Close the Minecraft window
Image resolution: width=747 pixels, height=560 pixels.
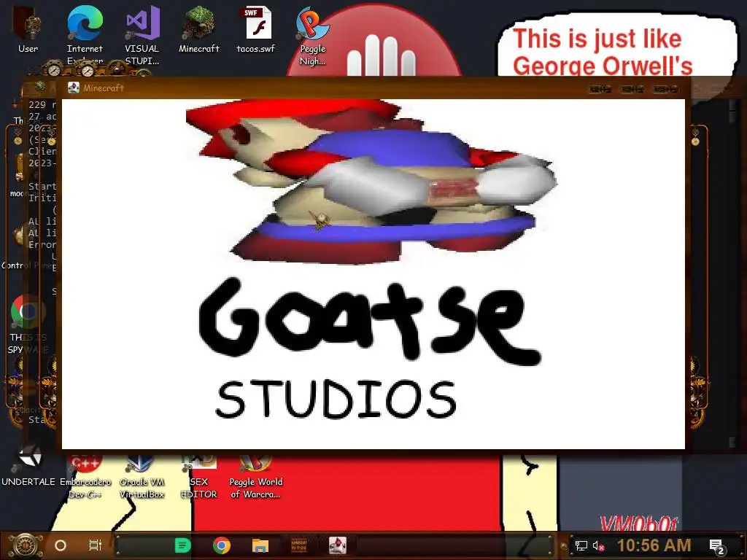point(665,89)
